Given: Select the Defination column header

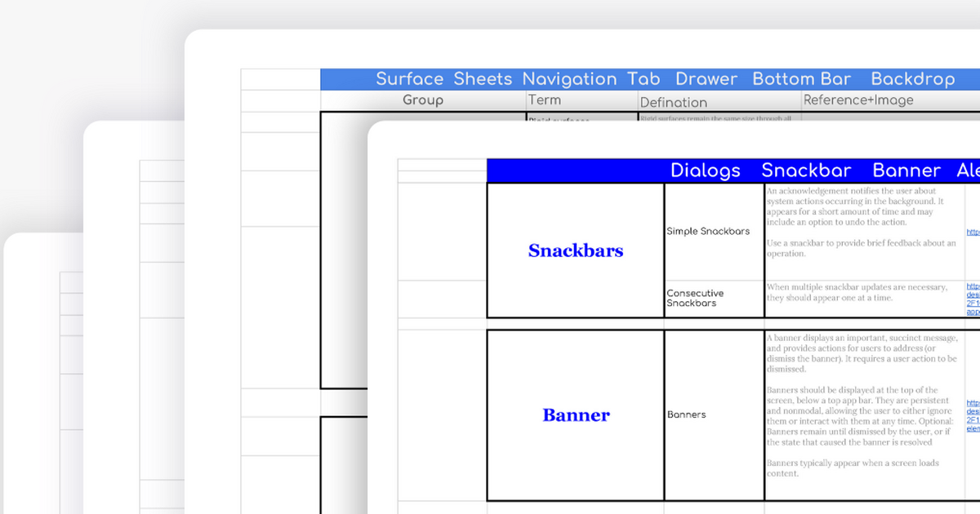Looking at the screenshot, I should (674, 102).
